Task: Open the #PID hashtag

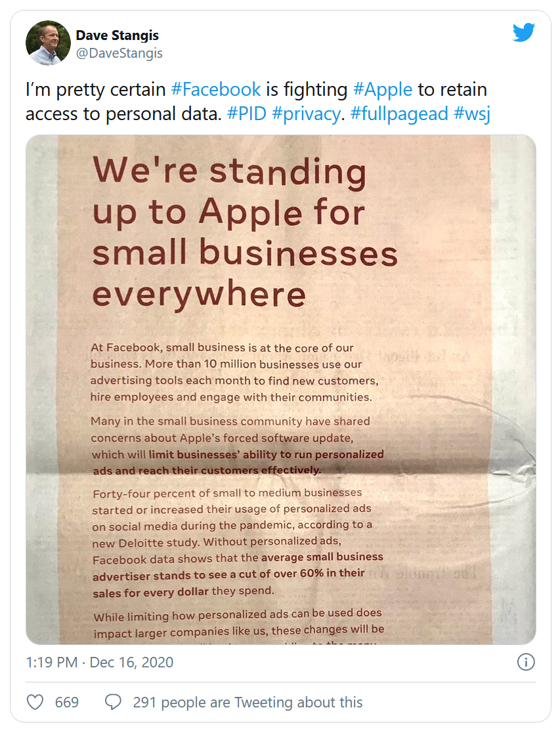Action: [x=247, y=114]
